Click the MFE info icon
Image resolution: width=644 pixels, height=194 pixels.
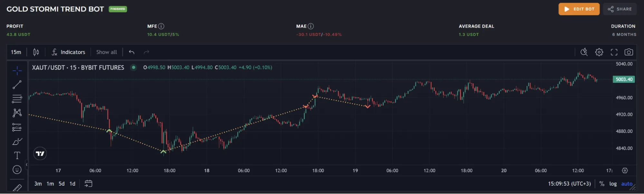(161, 26)
